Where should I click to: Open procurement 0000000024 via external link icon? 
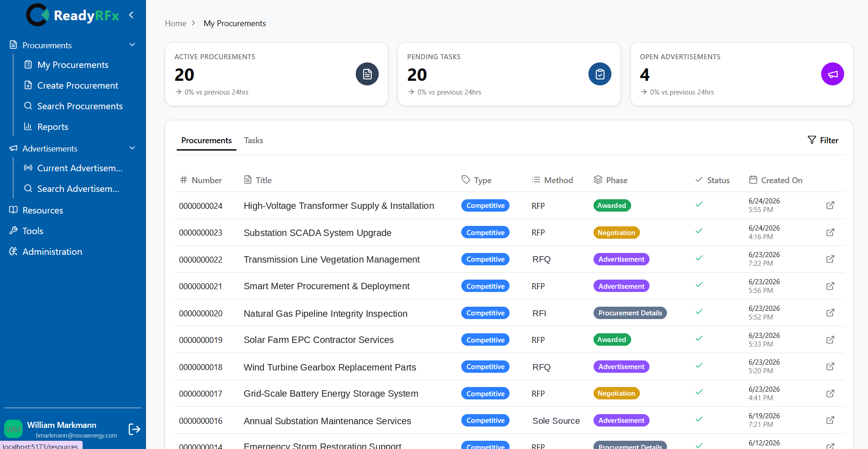coord(830,205)
